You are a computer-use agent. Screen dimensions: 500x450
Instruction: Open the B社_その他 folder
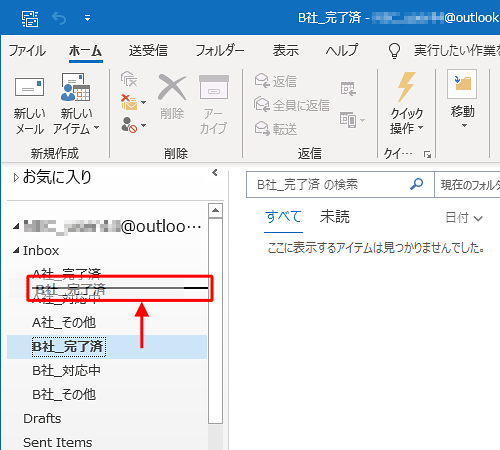(64, 395)
